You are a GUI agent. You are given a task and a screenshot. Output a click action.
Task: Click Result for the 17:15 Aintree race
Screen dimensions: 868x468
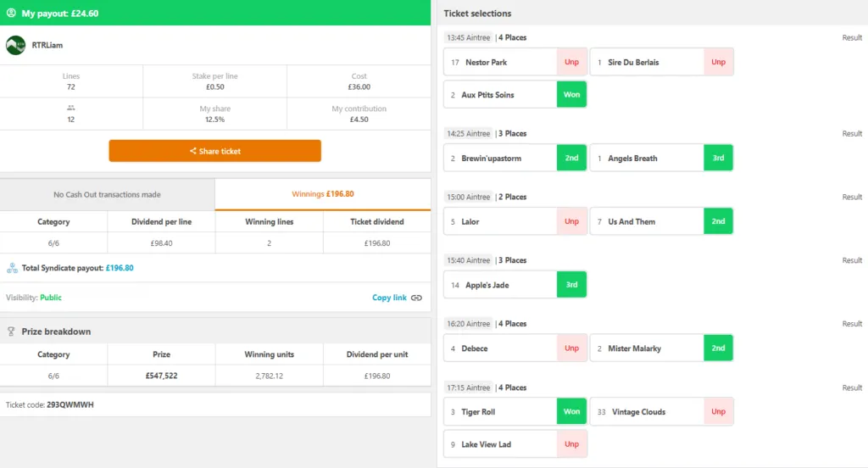click(x=852, y=387)
